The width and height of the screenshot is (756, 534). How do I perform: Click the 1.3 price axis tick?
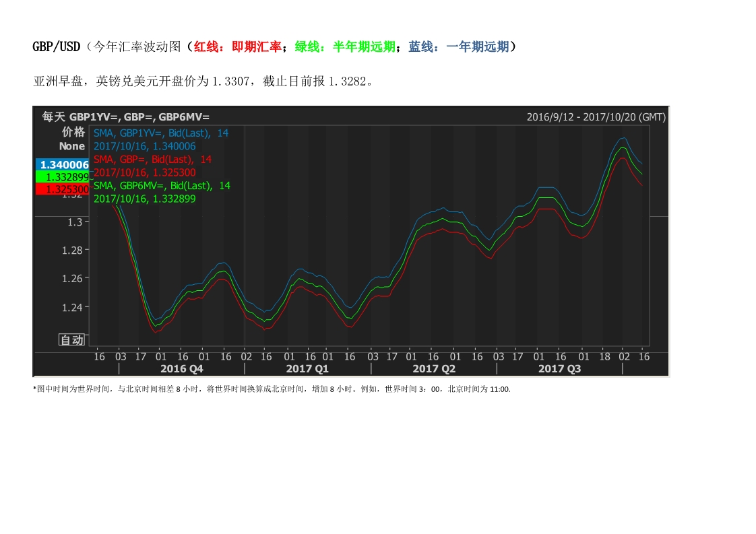75,222
